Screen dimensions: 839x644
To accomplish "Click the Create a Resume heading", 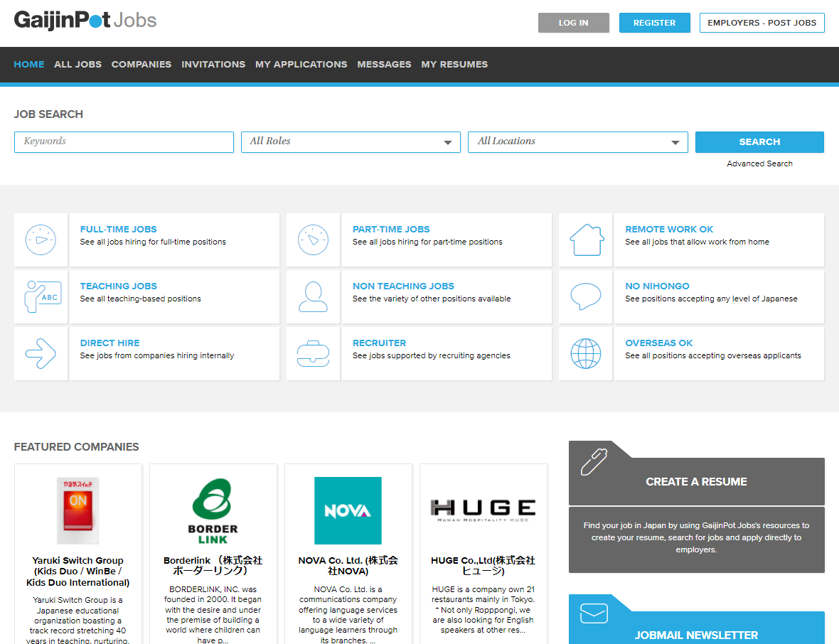I will coord(696,482).
